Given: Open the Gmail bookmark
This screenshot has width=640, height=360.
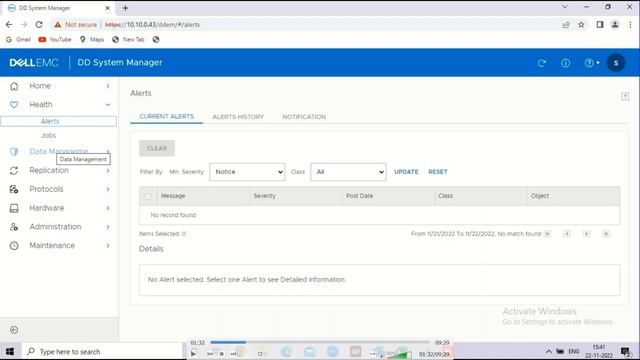Looking at the screenshot, I should click(x=18, y=40).
